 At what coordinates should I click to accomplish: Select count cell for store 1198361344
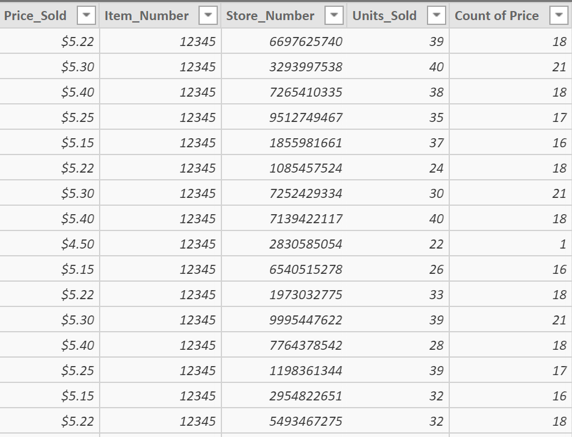(510, 370)
